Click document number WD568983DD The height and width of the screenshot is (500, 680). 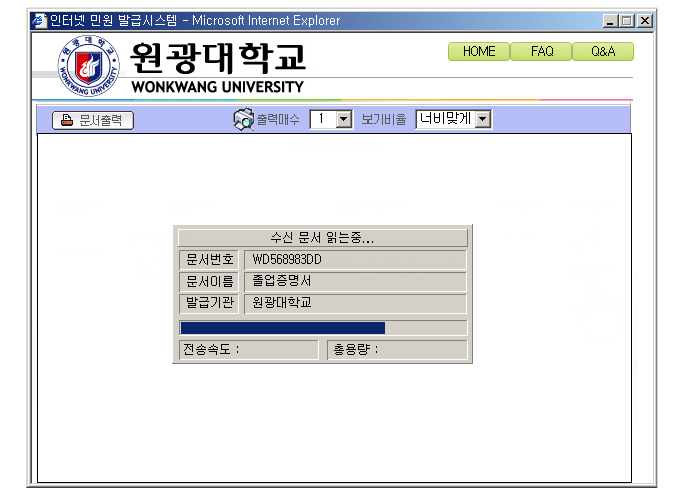(287, 259)
